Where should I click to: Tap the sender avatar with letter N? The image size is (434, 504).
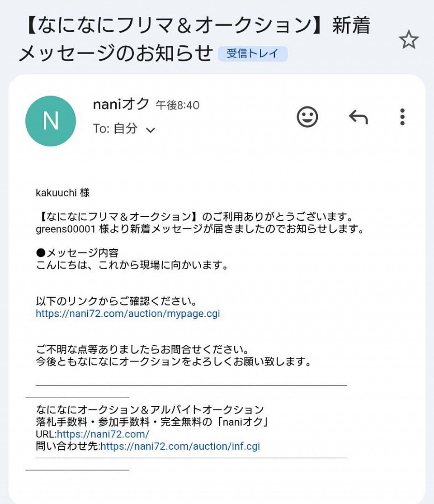pos(50,121)
